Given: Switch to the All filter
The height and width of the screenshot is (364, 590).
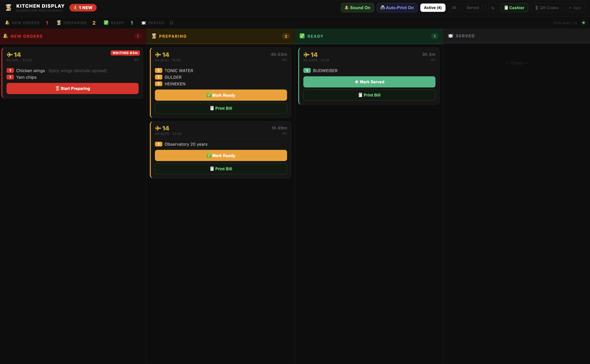Looking at the screenshot, I should click(x=454, y=8).
